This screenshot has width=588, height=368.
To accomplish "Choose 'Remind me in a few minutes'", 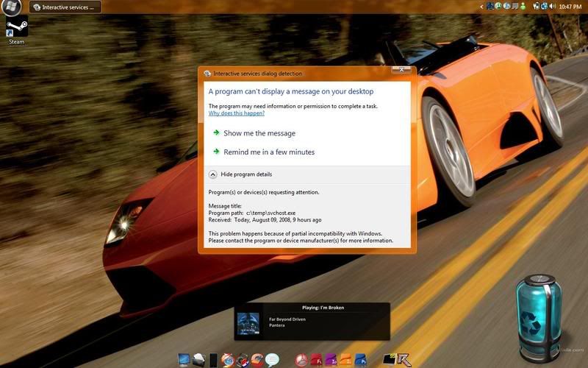I will 268,152.
